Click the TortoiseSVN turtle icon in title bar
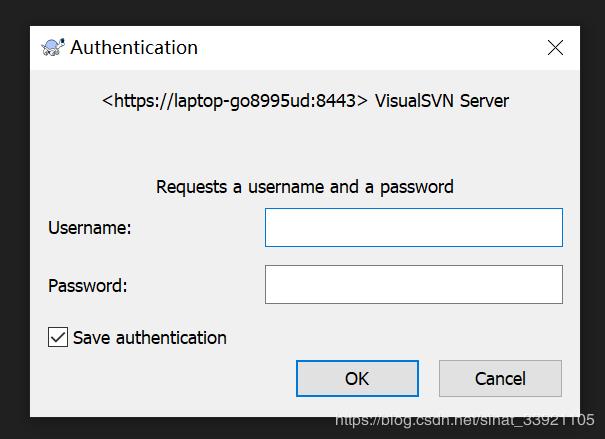 pyautogui.click(x=53, y=47)
